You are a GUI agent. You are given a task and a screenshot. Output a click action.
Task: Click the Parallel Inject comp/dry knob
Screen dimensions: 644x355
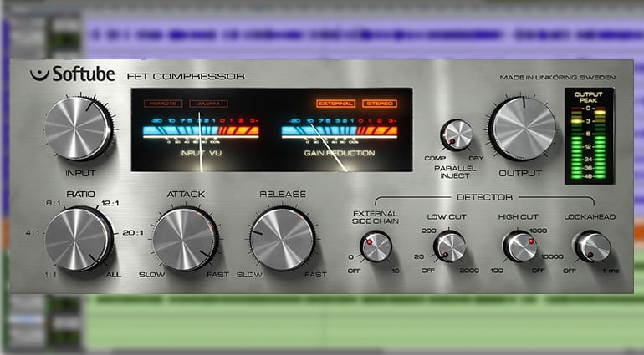tap(457, 135)
